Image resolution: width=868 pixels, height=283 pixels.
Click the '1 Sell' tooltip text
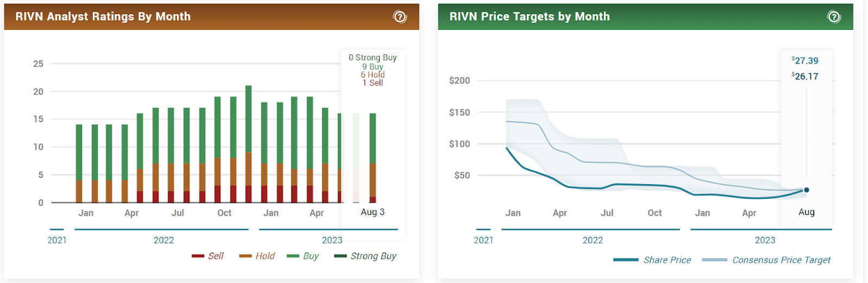click(x=373, y=83)
